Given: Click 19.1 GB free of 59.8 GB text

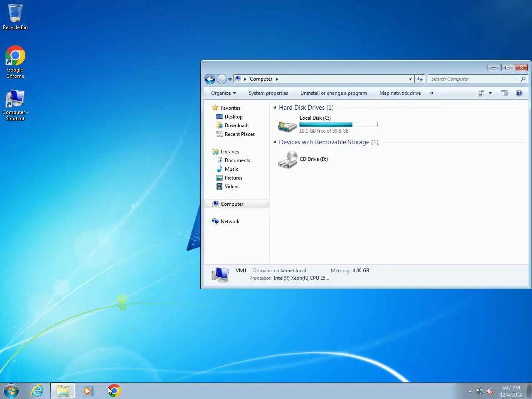Looking at the screenshot, I should point(324,131).
